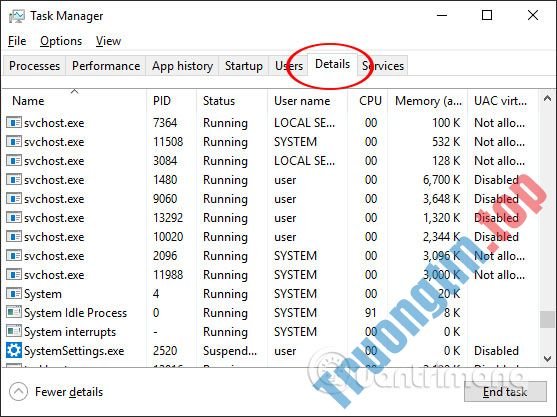Minimize the Task Manager window
This screenshot has height=417, width=557.
pos(442,15)
